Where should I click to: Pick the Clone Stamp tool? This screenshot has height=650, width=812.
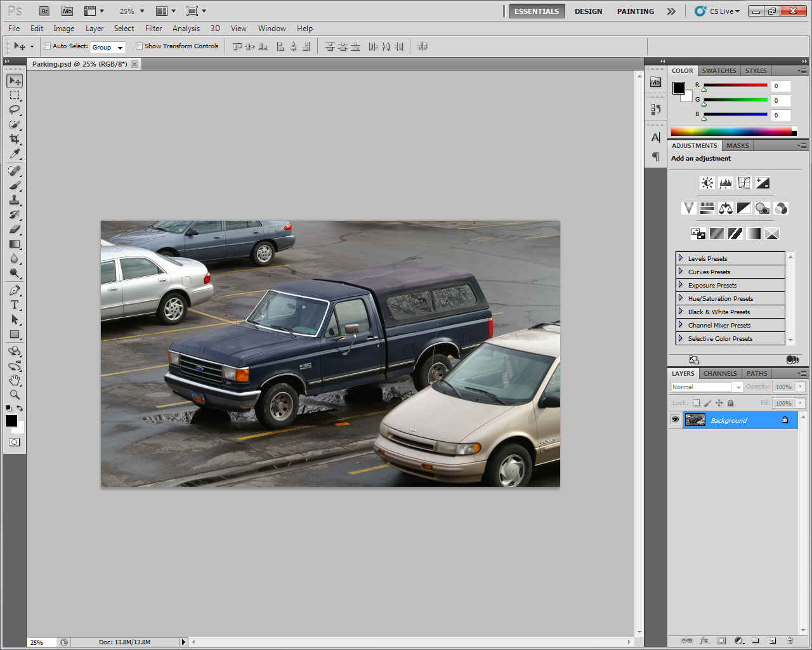tap(15, 200)
